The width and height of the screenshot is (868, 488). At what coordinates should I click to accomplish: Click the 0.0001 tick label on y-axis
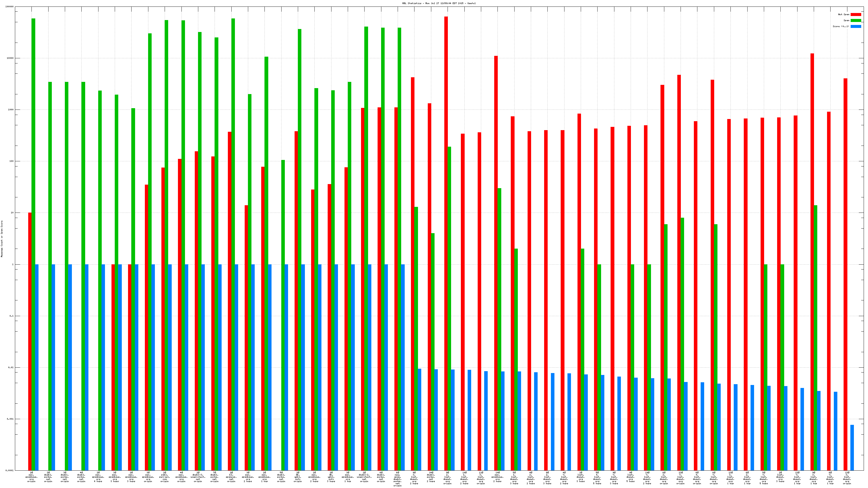click(x=10, y=470)
